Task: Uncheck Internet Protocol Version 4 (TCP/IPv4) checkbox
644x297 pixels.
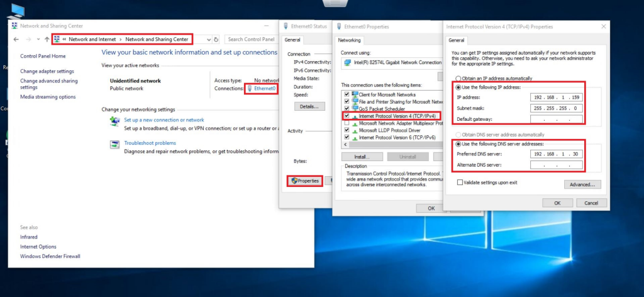Action: (346, 116)
